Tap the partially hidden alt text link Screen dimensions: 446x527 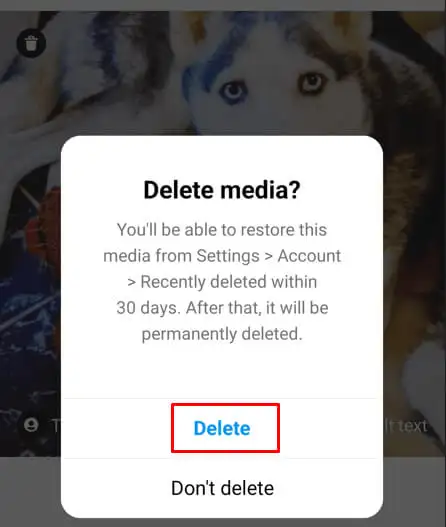[407, 426]
